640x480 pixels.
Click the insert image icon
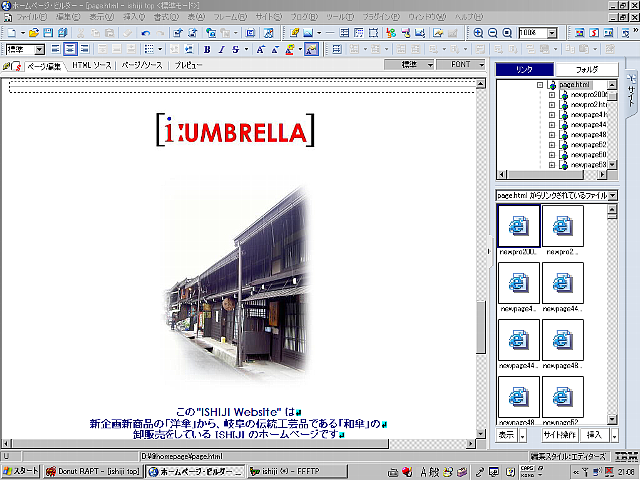[x=308, y=33]
